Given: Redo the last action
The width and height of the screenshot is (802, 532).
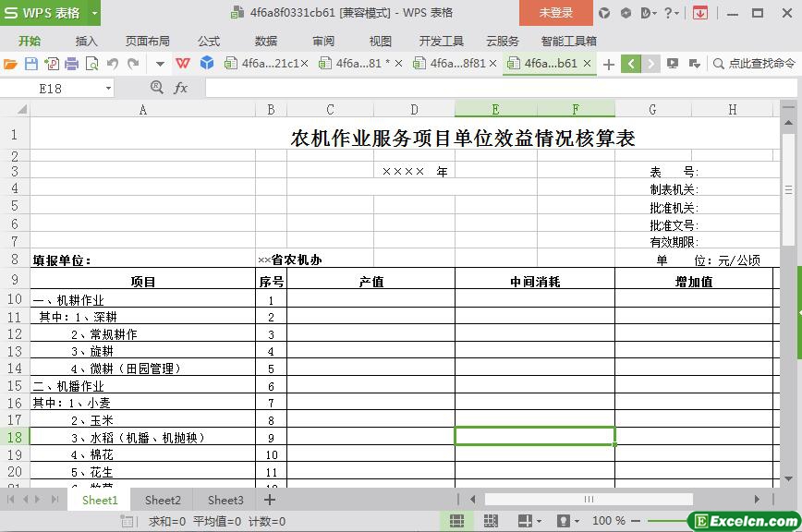Looking at the screenshot, I should coord(133,64).
